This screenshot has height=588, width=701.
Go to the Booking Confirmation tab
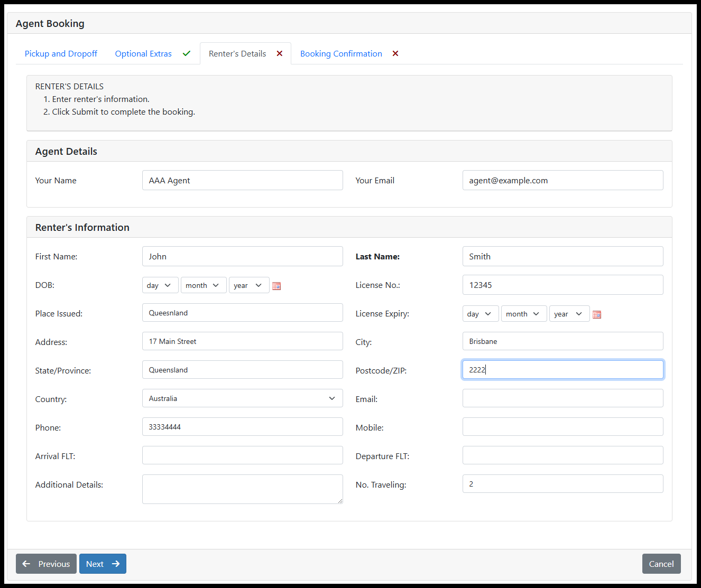click(x=341, y=54)
